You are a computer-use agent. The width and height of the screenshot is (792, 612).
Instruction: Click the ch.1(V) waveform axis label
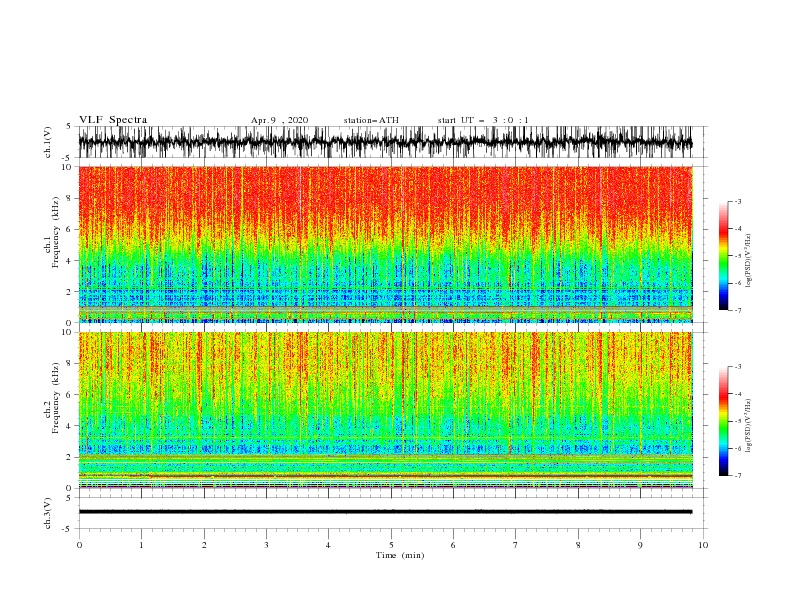point(48,142)
